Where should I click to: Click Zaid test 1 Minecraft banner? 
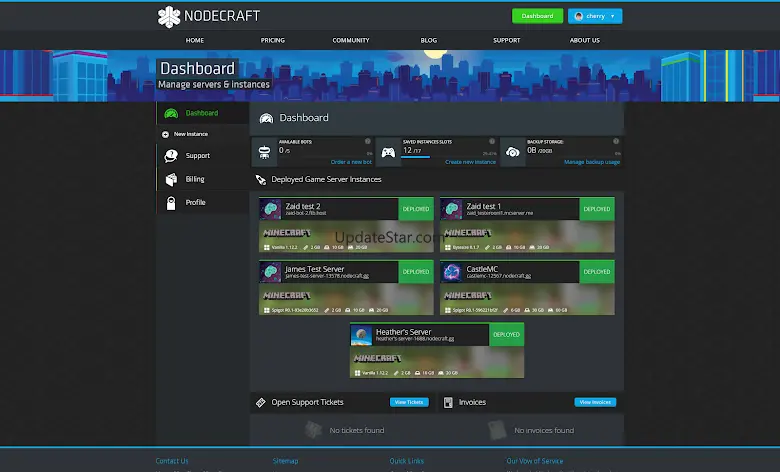click(x=527, y=236)
